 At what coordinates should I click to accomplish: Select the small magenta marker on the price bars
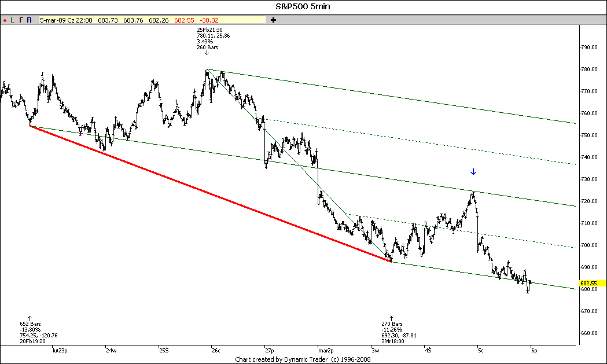point(80,134)
